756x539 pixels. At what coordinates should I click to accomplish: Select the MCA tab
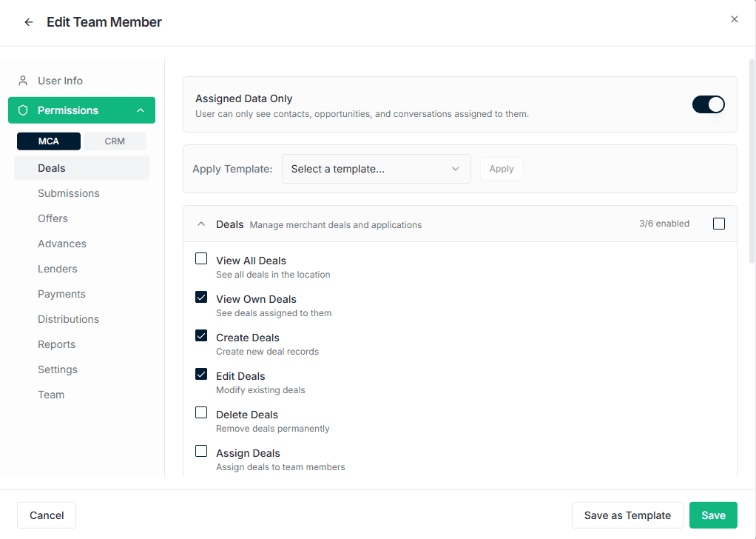[x=49, y=141]
